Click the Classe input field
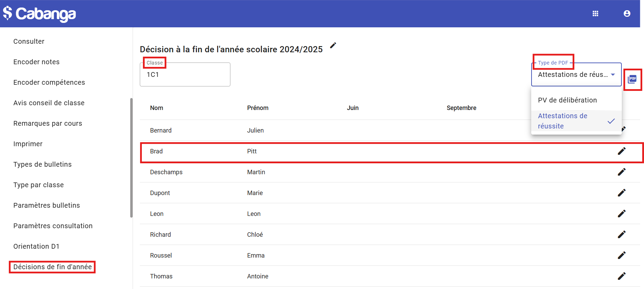644x289 pixels. (185, 75)
